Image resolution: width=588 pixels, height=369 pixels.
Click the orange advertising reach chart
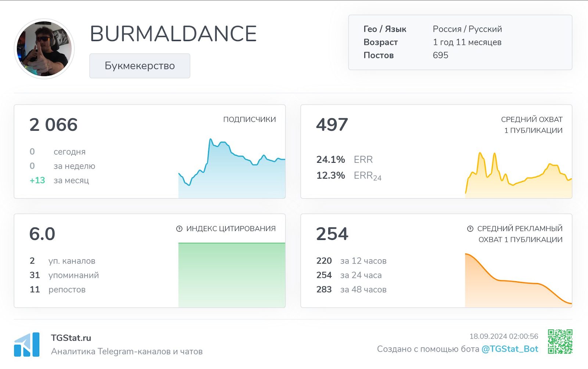pos(519,280)
